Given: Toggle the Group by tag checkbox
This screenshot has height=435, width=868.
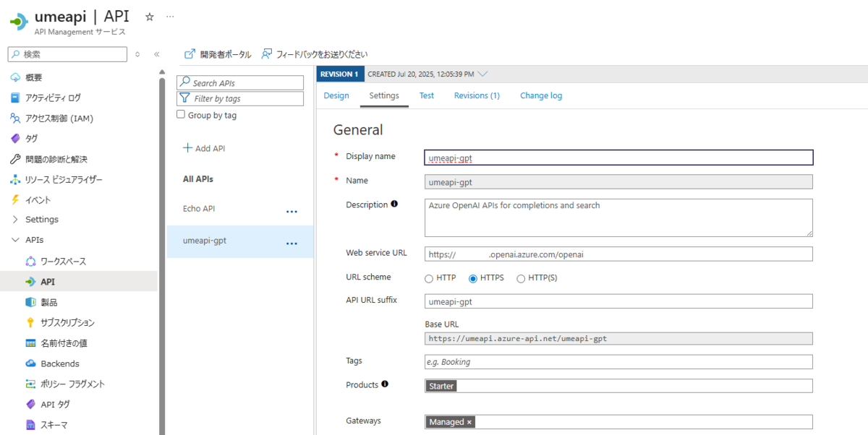Looking at the screenshot, I should coord(181,114).
